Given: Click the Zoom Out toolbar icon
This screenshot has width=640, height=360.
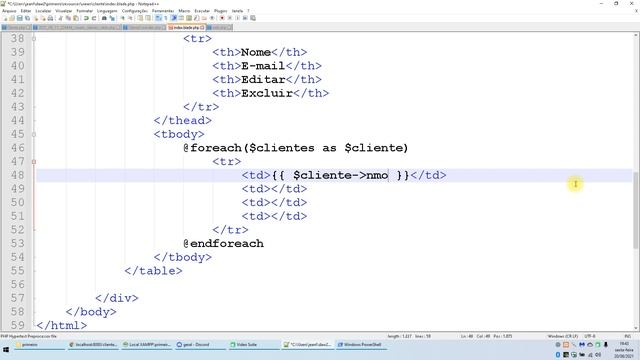Looking at the screenshot, I should pos(131,18).
